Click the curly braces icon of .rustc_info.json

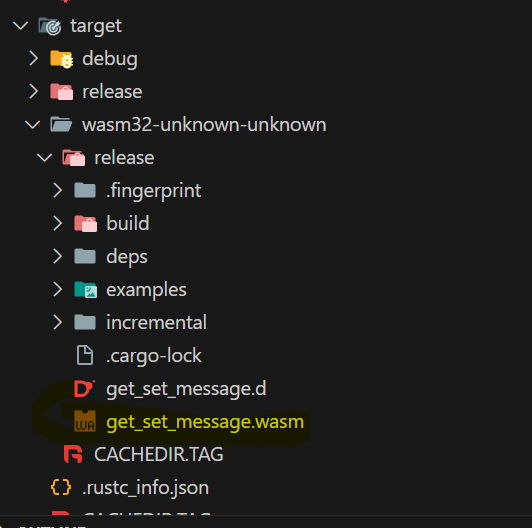pyautogui.click(x=61, y=487)
